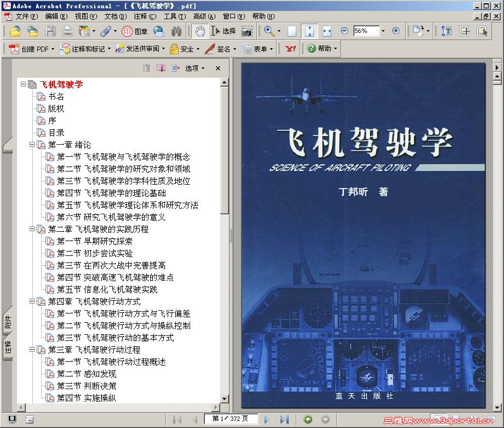Click the Yahoo Y! toolbar icon
Image resolution: width=504 pixels, height=428 pixels.
pos(290,49)
